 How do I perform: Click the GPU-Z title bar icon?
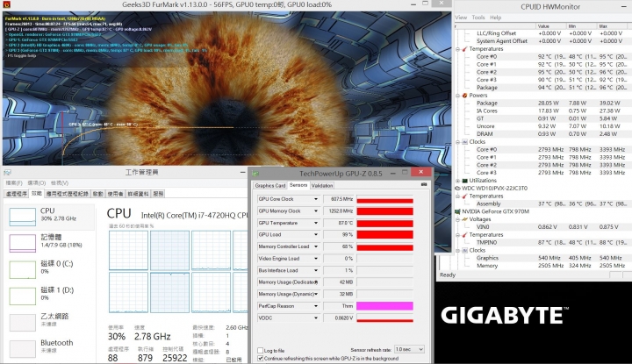pos(255,174)
